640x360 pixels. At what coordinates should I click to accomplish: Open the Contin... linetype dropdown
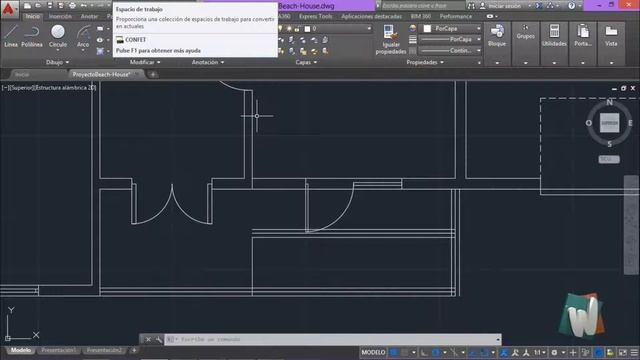(478, 51)
